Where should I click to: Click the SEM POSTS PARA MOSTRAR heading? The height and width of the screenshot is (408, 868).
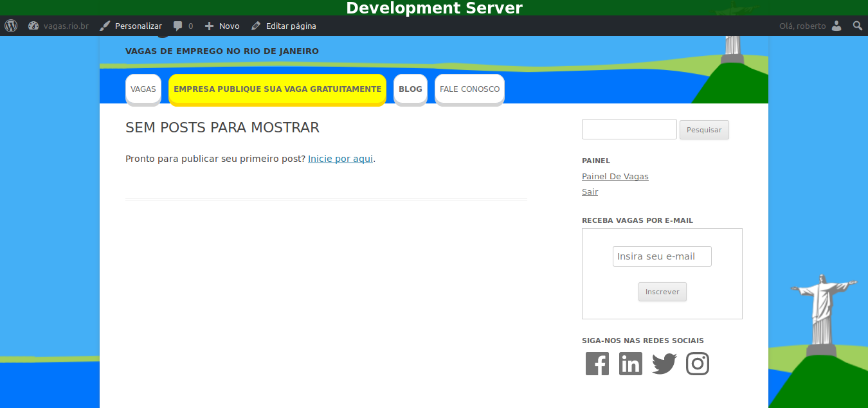pos(222,127)
